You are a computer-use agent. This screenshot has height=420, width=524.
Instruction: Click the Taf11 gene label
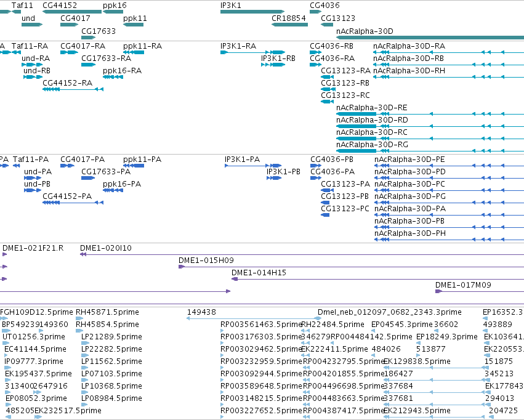22,6
